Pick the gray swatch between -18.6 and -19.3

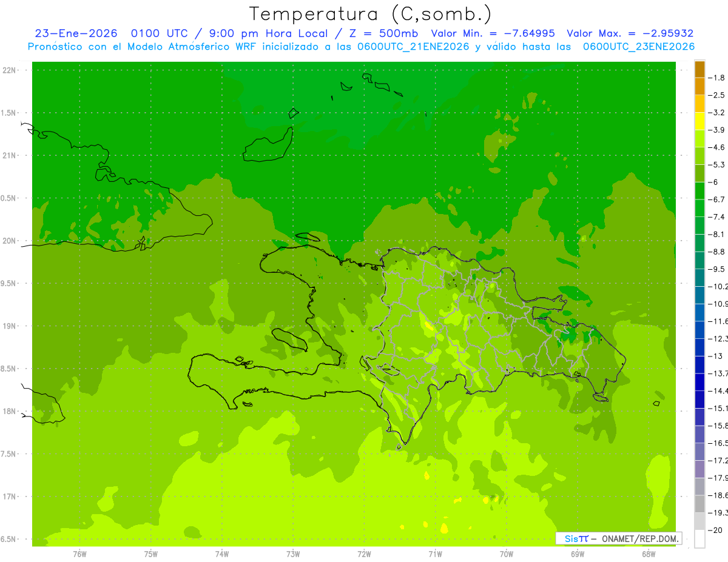click(699, 504)
